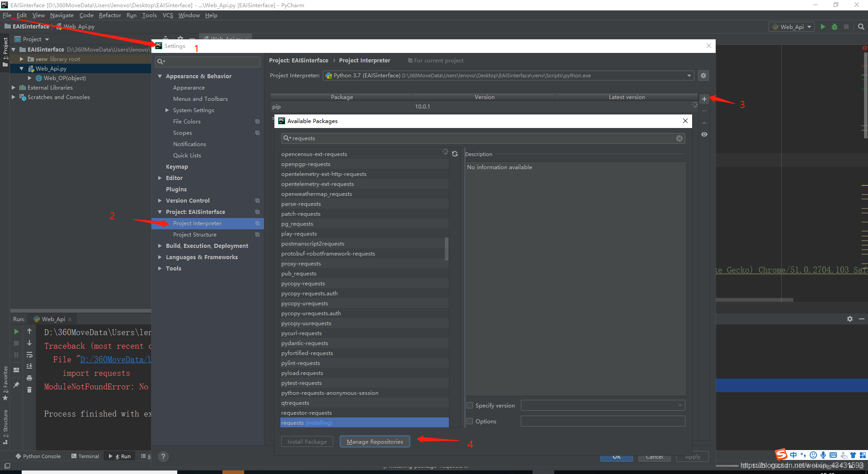This screenshot has height=474, width=868.
Task: Click tool windows toggle in status bar corner
Action: point(7,465)
